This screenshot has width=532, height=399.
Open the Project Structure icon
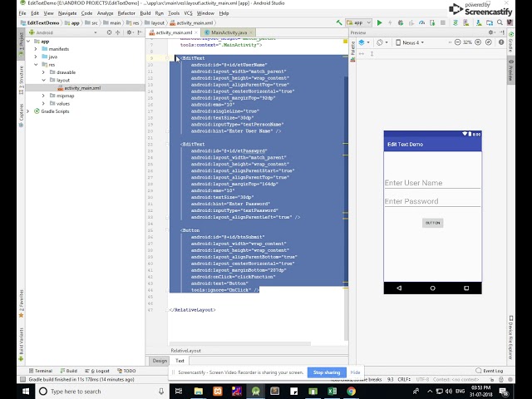490,22
